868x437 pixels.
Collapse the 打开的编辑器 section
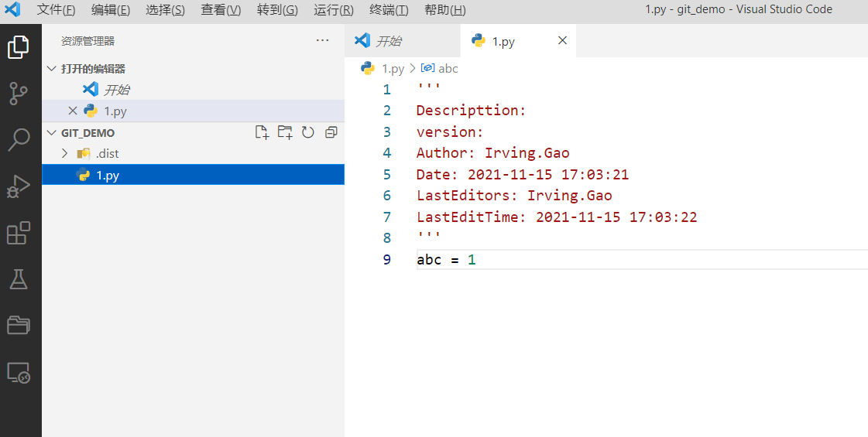(51, 69)
